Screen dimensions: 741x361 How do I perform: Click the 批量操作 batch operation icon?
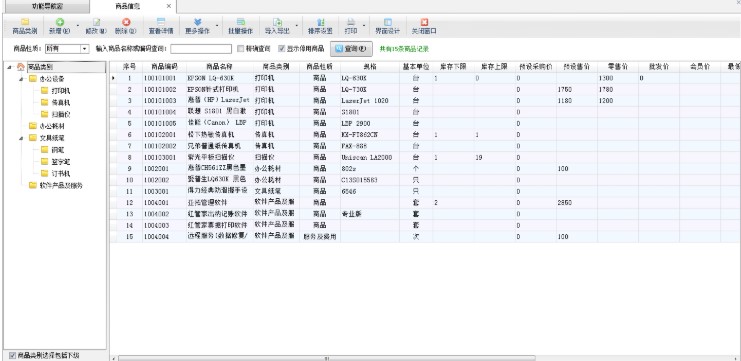point(241,22)
